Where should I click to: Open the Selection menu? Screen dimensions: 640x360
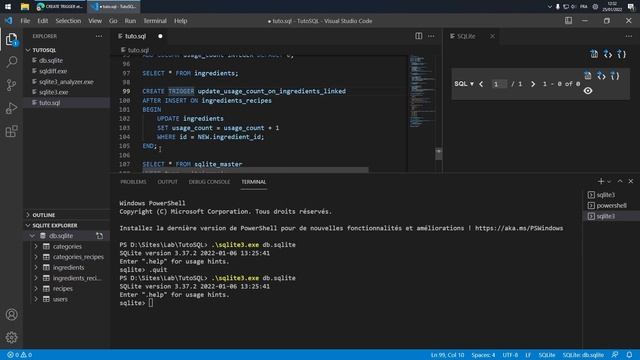(x=68, y=21)
